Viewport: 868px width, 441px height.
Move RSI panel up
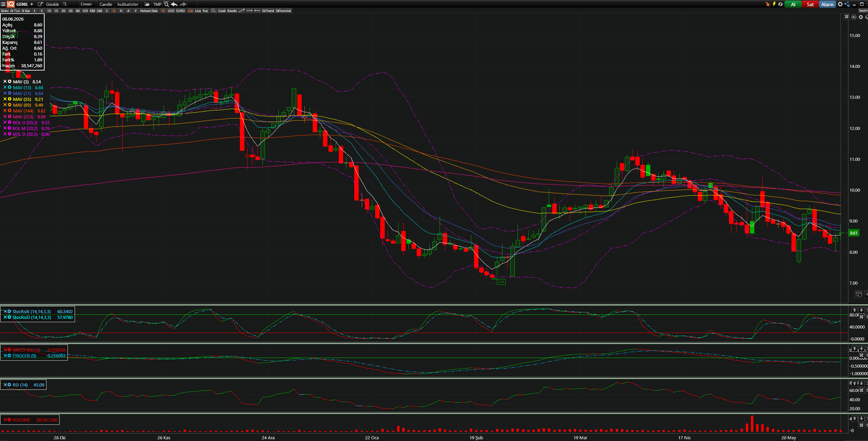coord(855,383)
